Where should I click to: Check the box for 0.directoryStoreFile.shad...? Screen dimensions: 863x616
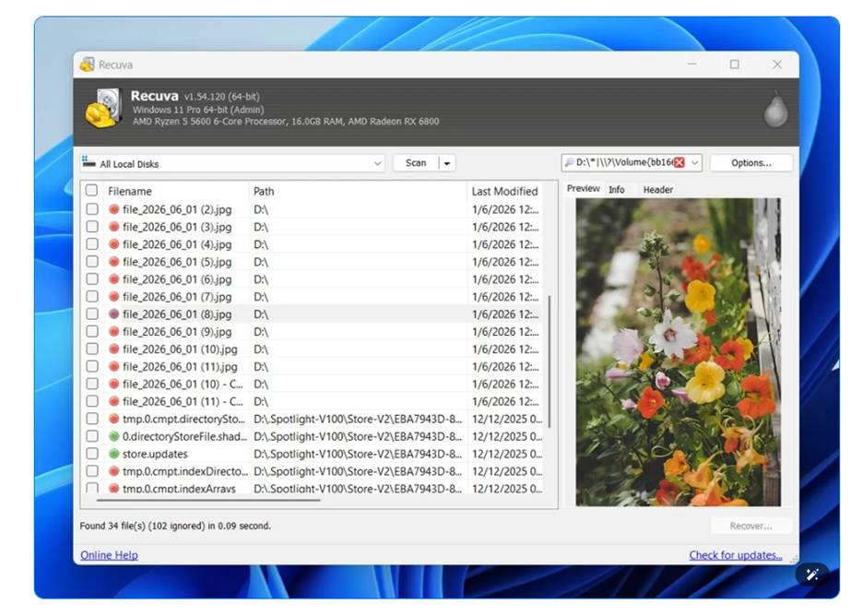[x=92, y=436]
